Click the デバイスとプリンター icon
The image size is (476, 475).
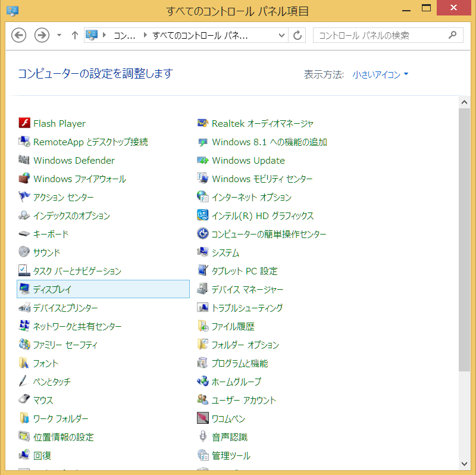click(24, 308)
